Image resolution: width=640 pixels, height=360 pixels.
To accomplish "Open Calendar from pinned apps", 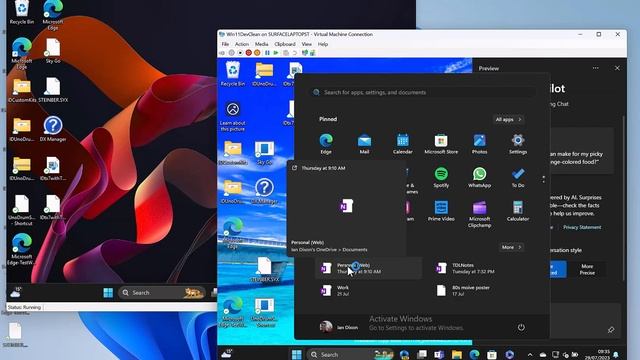I will 402,144.
